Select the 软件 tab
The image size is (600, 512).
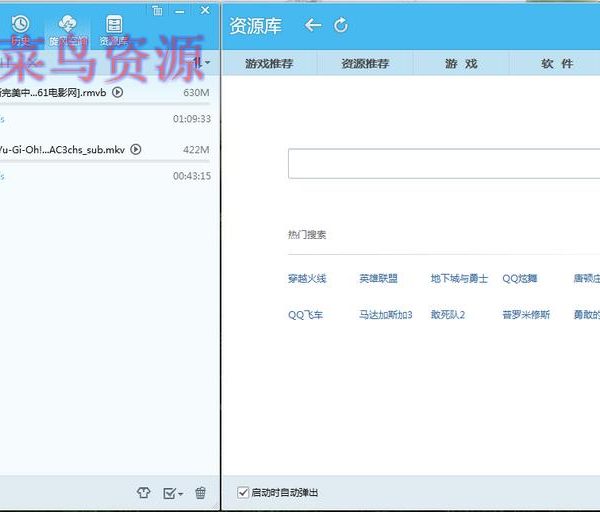[x=557, y=64]
